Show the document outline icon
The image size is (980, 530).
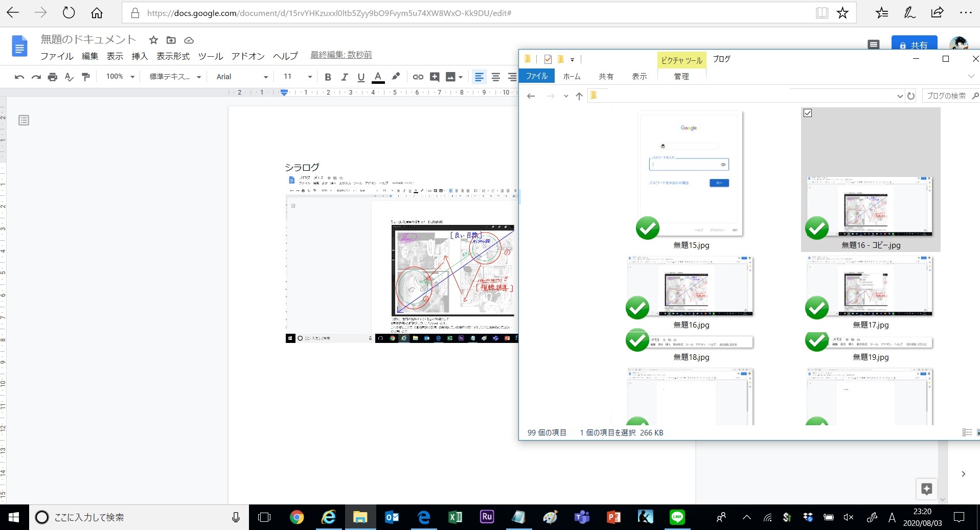[x=24, y=120]
